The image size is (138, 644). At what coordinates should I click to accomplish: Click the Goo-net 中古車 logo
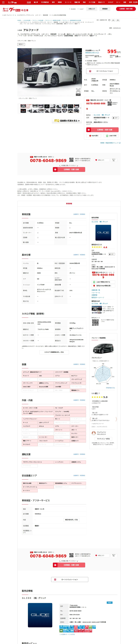[x=15, y=10]
